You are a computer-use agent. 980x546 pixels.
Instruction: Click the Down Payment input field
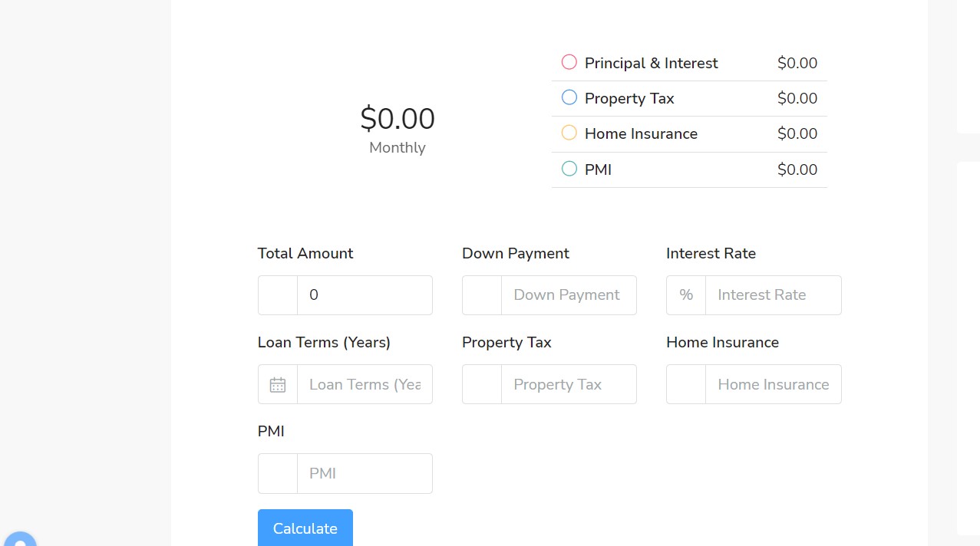tap(568, 294)
